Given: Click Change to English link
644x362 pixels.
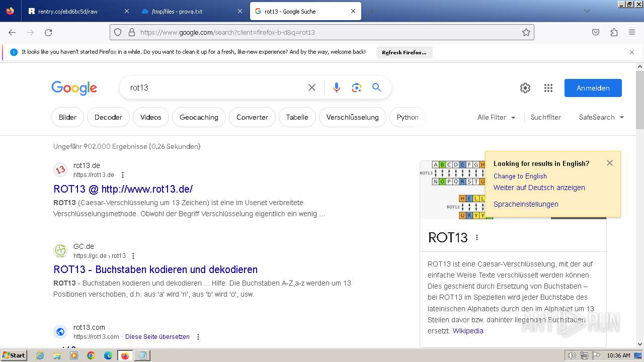Looking at the screenshot, I should click(520, 176).
